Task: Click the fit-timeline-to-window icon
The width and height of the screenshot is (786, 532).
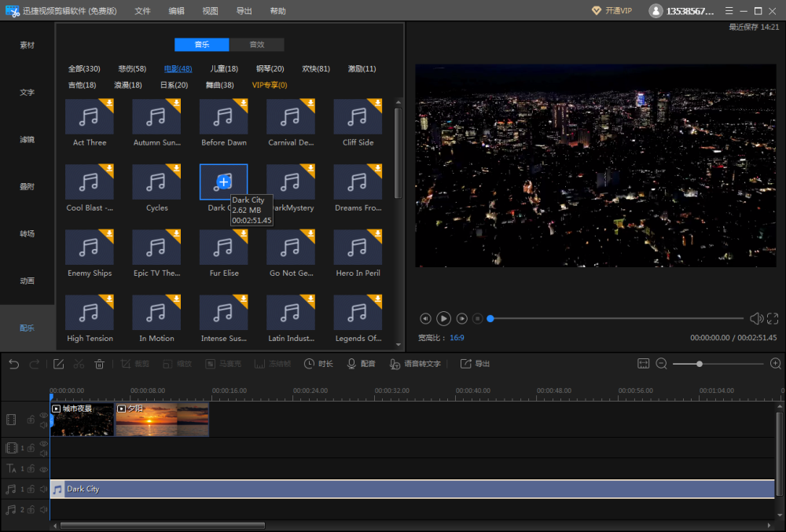Action: 643,364
